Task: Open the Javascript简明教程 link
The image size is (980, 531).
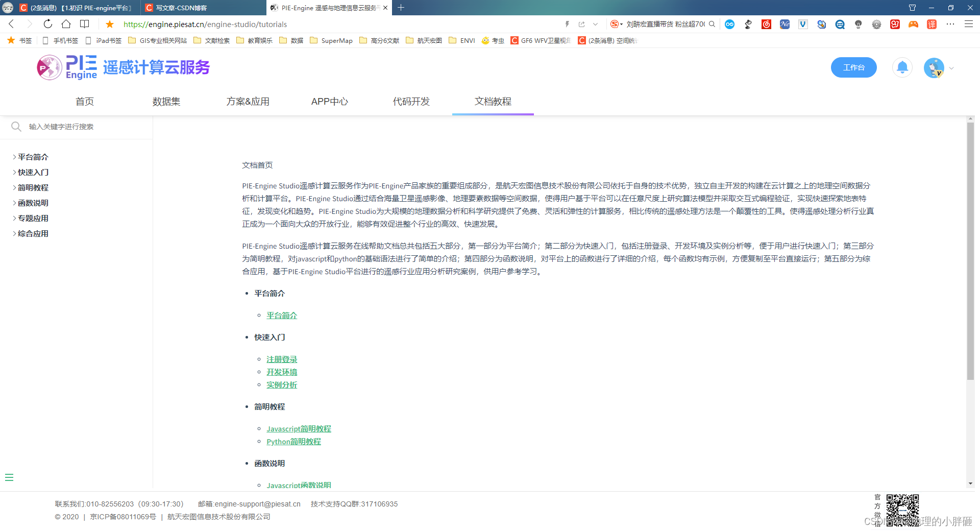Action: coord(299,429)
